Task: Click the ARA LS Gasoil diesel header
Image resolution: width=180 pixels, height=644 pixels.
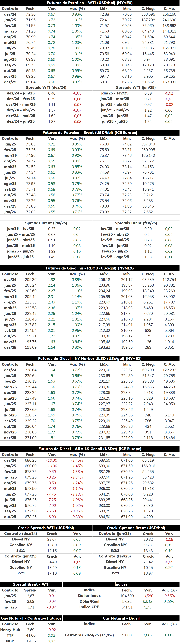Action: [90, 449]
